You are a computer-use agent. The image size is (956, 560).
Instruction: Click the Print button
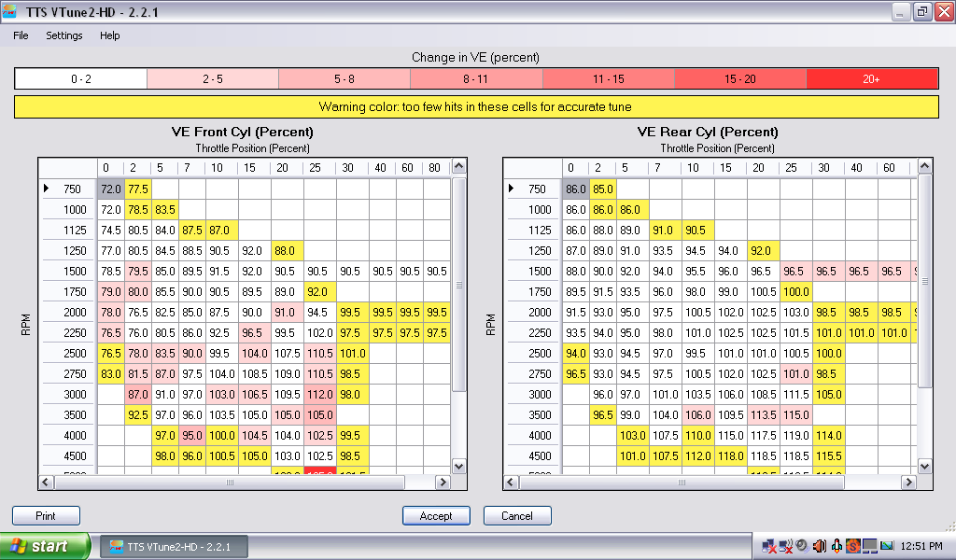click(x=46, y=515)
